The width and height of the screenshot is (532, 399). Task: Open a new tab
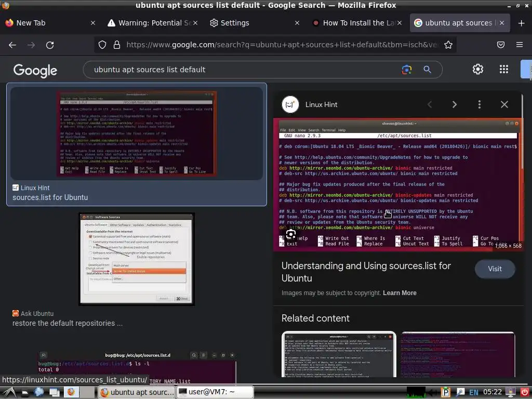522,23
